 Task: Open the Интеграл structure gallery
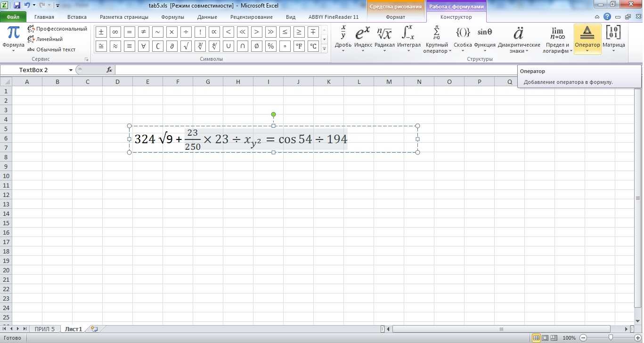click(x=408, y=39)
